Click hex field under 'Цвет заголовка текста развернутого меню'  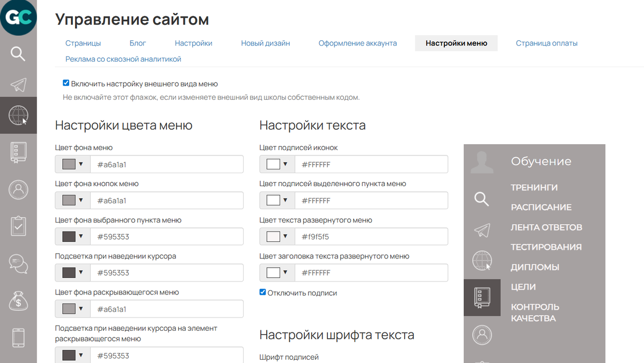[371, 273]
